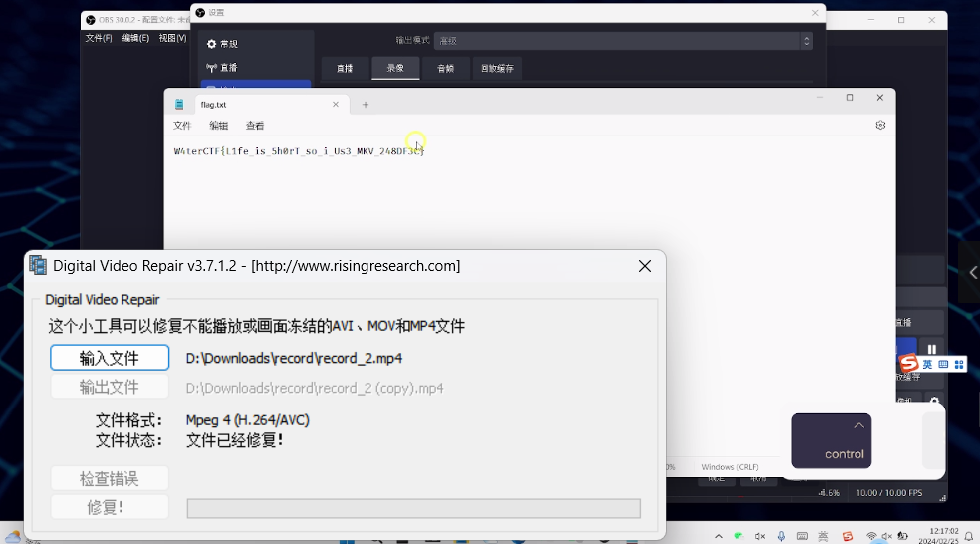Screen dimensions: 980x544
Task: Click the 10.00 / 10.00 FPS readout in OBS
Action: [888, 493]
